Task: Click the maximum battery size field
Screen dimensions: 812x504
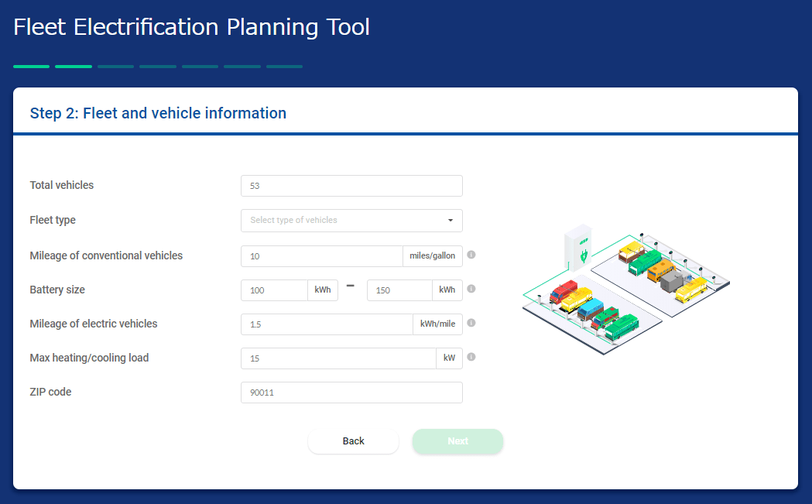Action: (x=399, y=290)
